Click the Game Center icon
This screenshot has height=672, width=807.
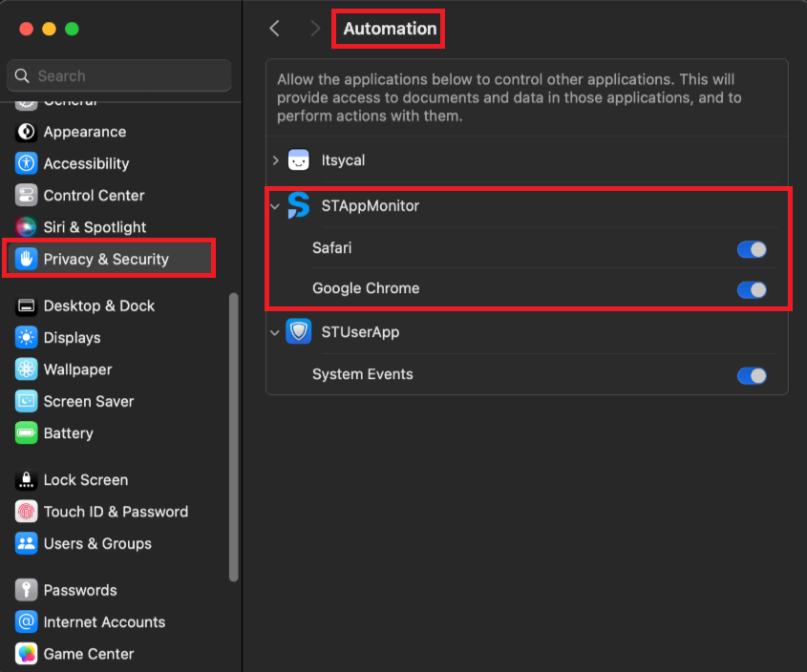click(26, 654)
